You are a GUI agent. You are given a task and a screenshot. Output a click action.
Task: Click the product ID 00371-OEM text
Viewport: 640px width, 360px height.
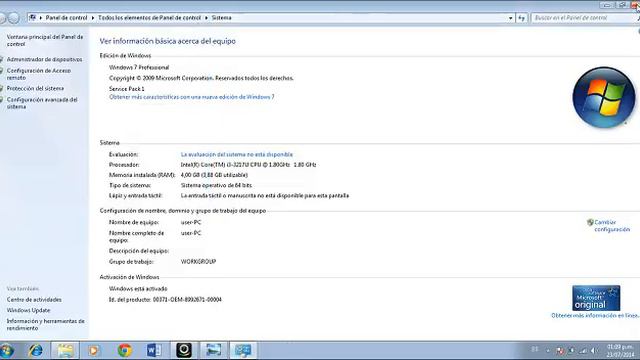coord(187,300)
